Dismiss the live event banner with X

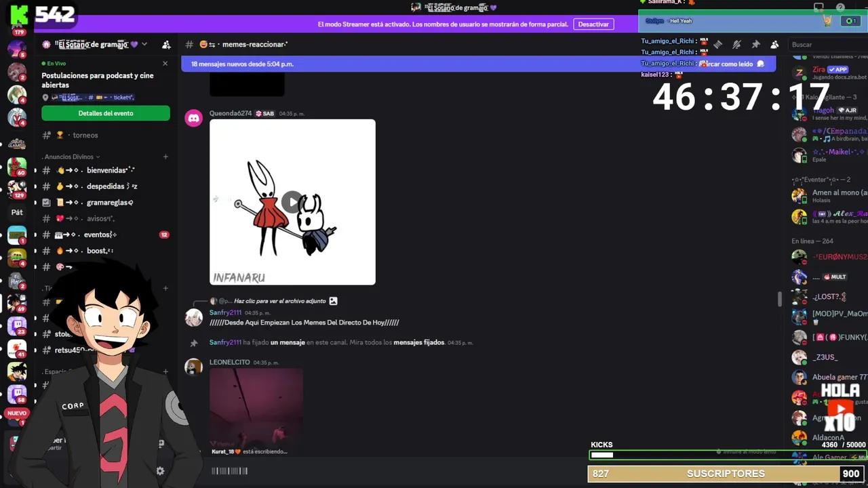[165, 64]
